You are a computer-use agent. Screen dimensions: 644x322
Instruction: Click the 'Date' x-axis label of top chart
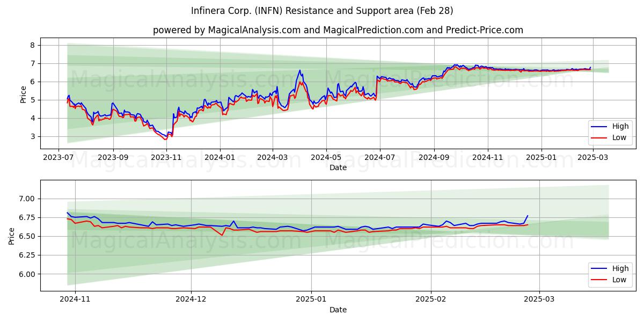tap(338, 168)
